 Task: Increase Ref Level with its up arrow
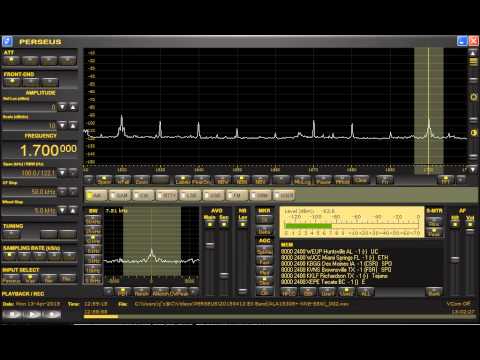point(73,107)
